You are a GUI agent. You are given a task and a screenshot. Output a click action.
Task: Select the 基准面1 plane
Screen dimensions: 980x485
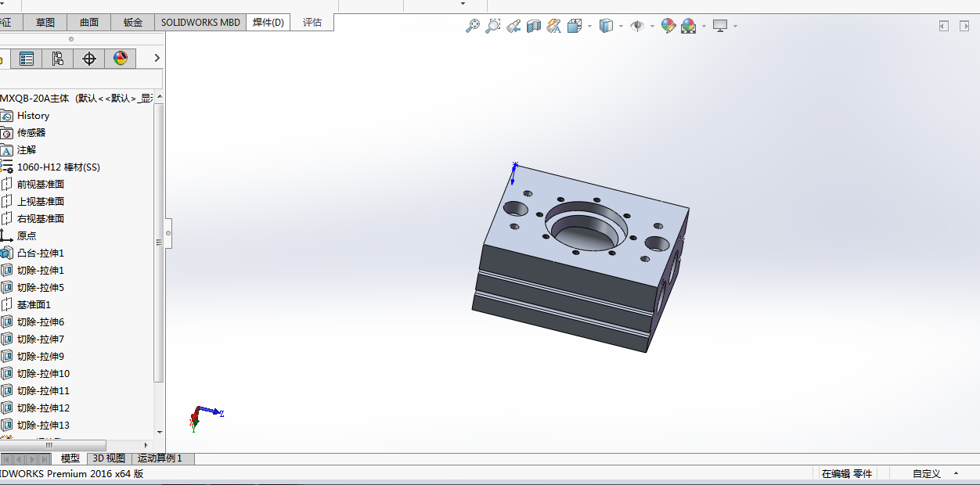click(34, 305)
